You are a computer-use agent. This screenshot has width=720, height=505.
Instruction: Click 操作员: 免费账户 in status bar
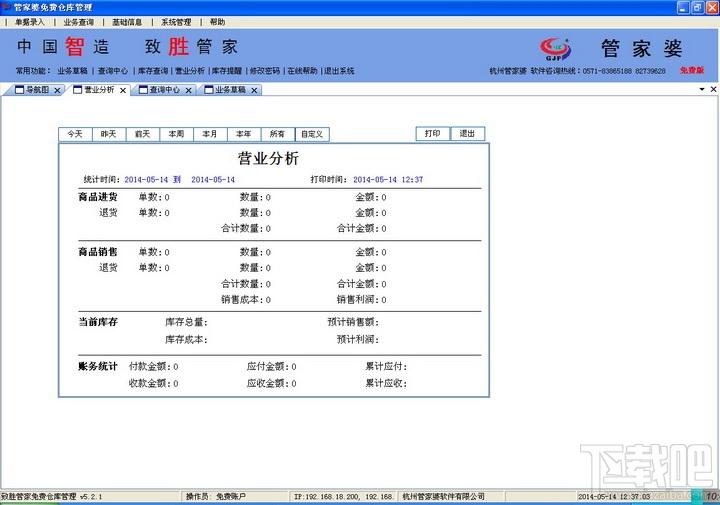(215, 496)
